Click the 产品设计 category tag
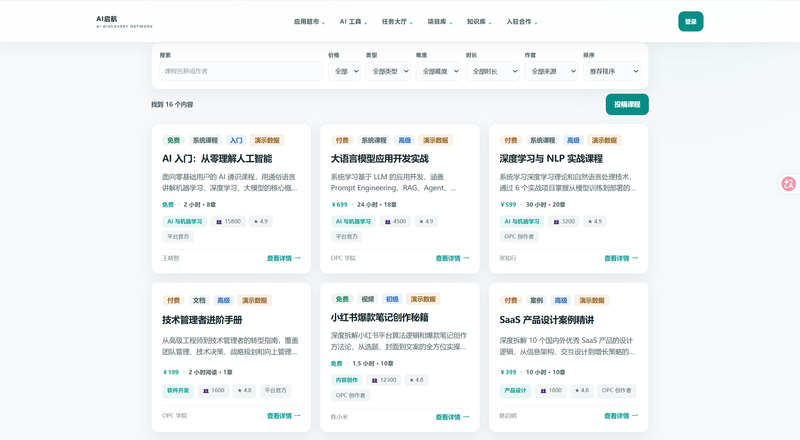 point(515,390)
